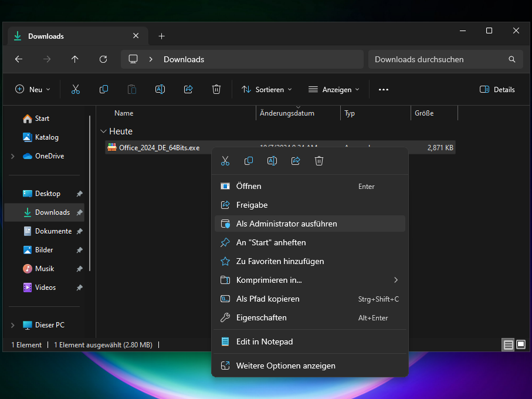Click the rename icon in context menu
Image resolution: width=532 pixels, height=399 pixels.
tap(272, 161)
